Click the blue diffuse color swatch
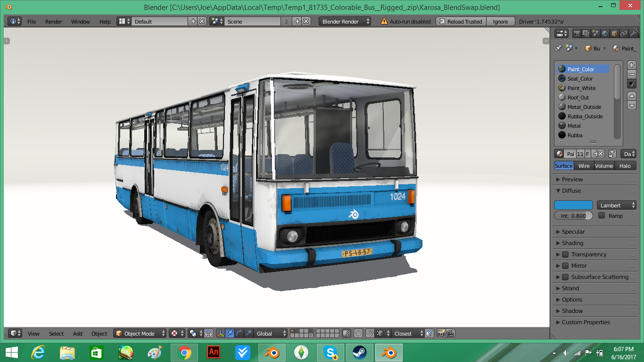The height and width of the screenshot is (362, 644). [573, 205]
